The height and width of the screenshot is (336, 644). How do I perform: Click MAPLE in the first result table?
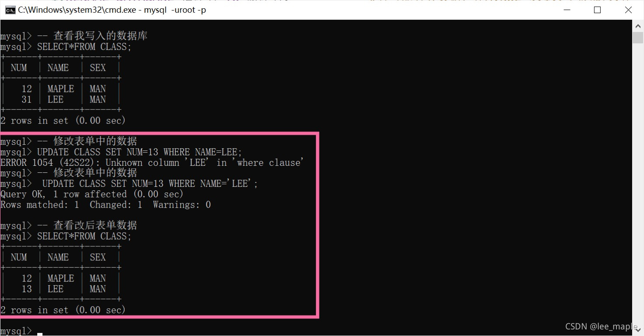coord(61,89)
